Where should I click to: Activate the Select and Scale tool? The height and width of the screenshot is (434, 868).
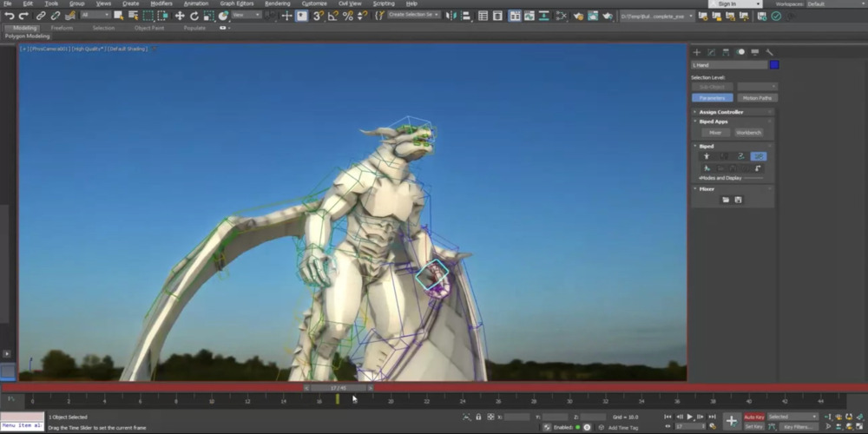pos(208,16)
